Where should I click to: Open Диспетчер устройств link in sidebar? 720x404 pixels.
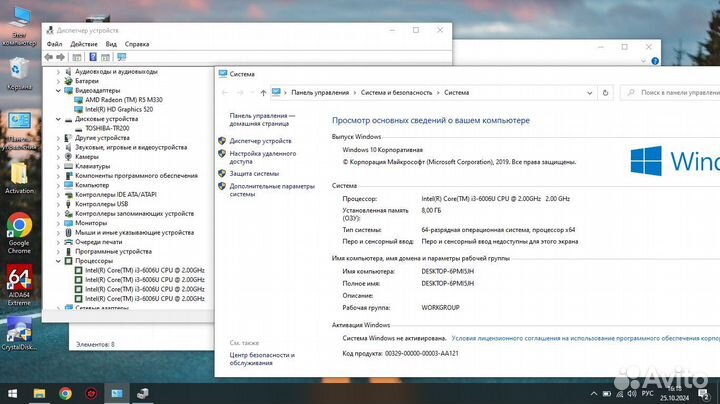pyautogui.click(x=260, y=141)
